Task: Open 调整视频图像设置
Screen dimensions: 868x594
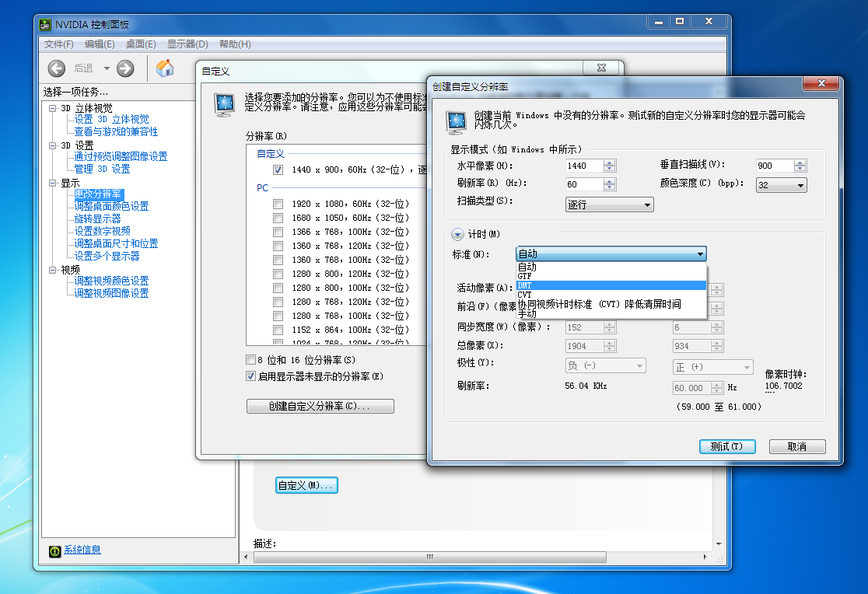Action: click(x=112, y=293)
